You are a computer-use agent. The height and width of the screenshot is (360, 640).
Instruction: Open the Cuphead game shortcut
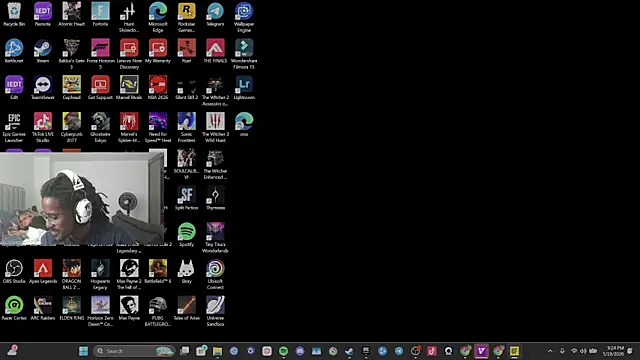71,88
